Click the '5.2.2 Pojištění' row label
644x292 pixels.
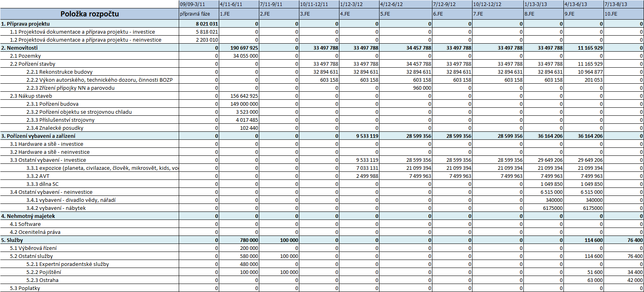[x=44, y=272]
